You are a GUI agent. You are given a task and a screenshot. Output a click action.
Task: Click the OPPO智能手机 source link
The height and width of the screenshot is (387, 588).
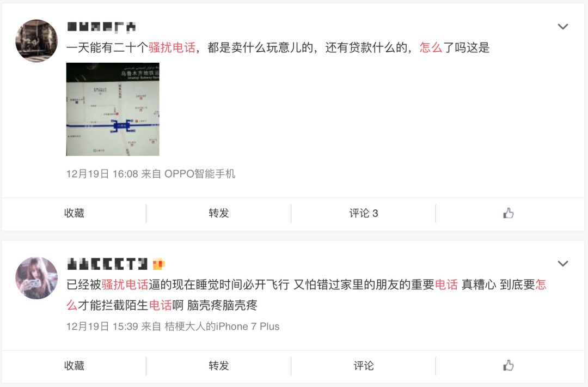(200, 174)
